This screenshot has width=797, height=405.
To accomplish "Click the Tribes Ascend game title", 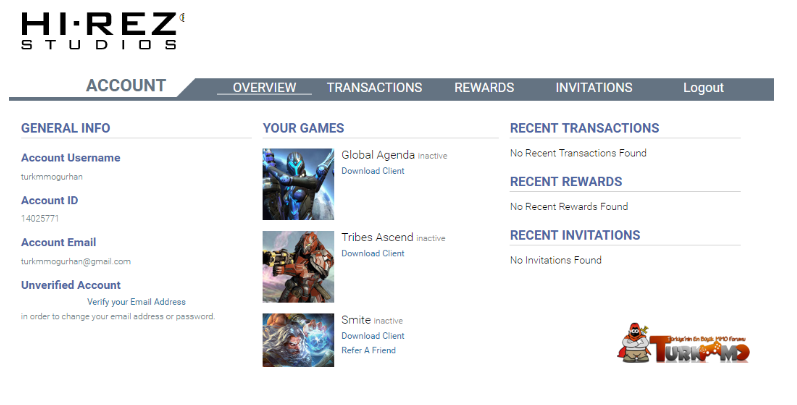I will pyautogui.click(x=377, y=237).
